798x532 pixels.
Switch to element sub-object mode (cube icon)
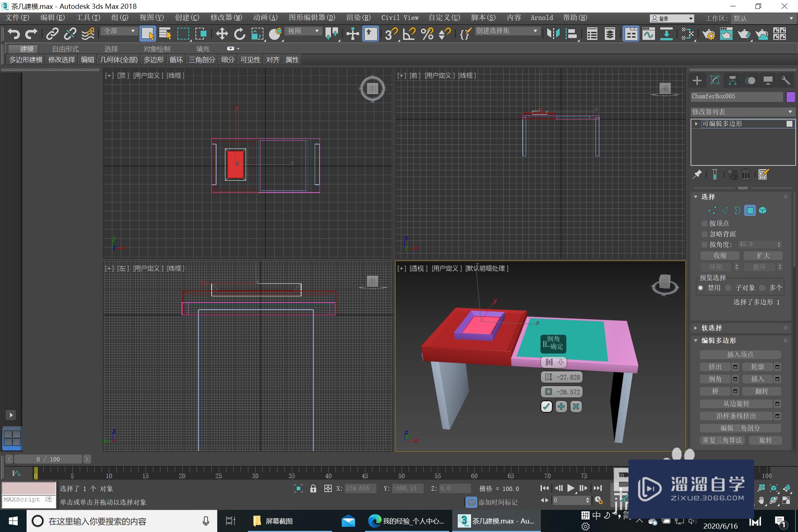click(x=763, y=210)
